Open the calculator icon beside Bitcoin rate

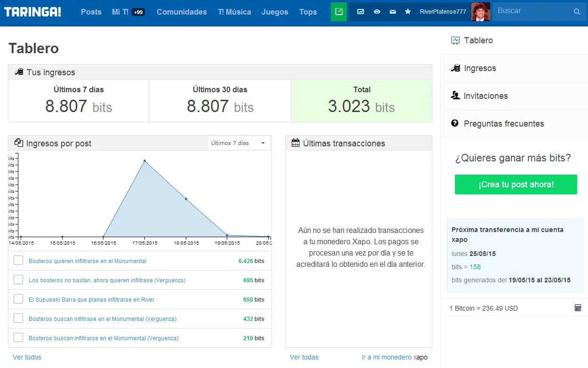578,308
